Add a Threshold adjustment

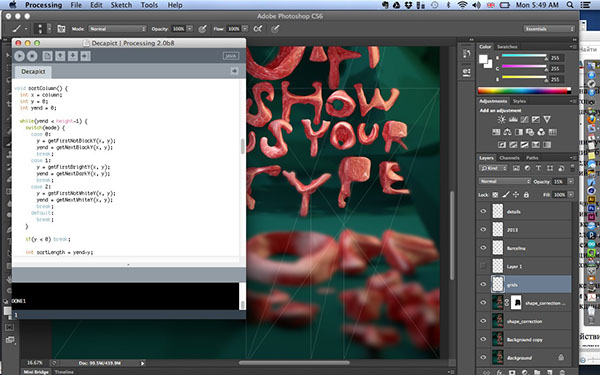pos(524,145)
